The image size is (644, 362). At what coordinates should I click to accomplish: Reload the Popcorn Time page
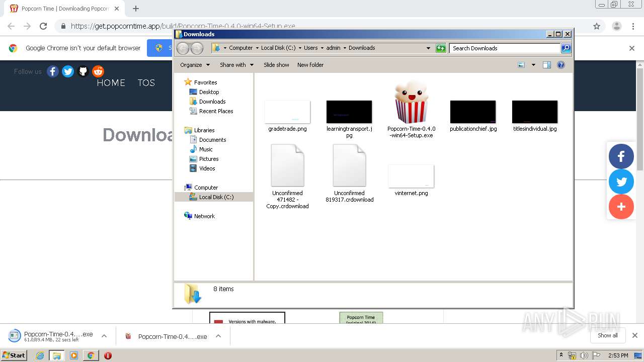(x=43, y=26)
